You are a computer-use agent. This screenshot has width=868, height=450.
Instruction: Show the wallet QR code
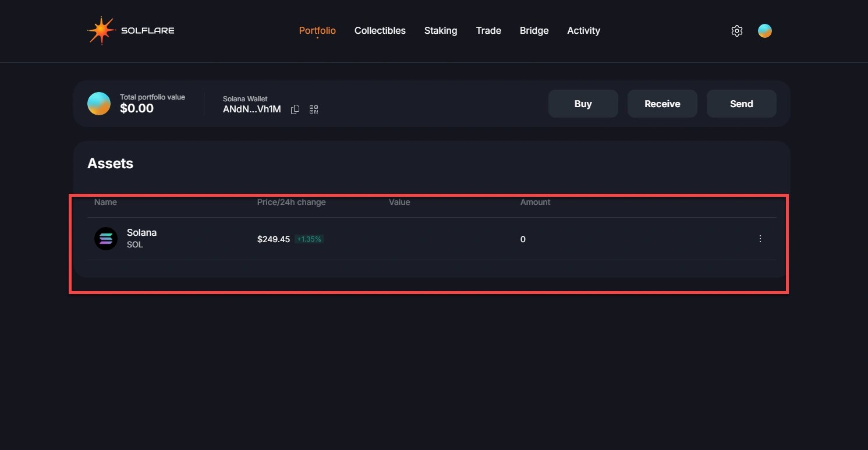(314, 109)
